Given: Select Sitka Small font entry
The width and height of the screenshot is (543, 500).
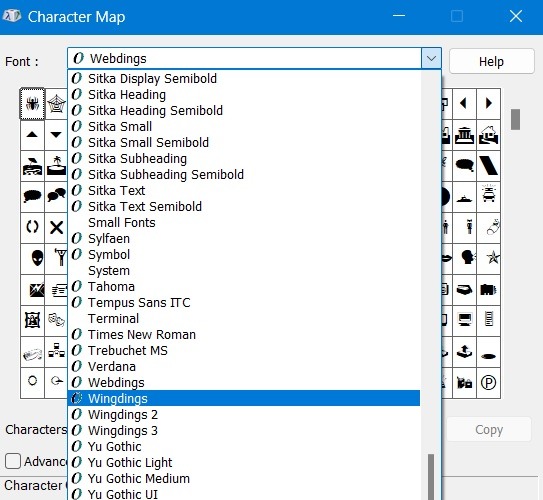Looking at the screenshot, I should coord(244,127).
